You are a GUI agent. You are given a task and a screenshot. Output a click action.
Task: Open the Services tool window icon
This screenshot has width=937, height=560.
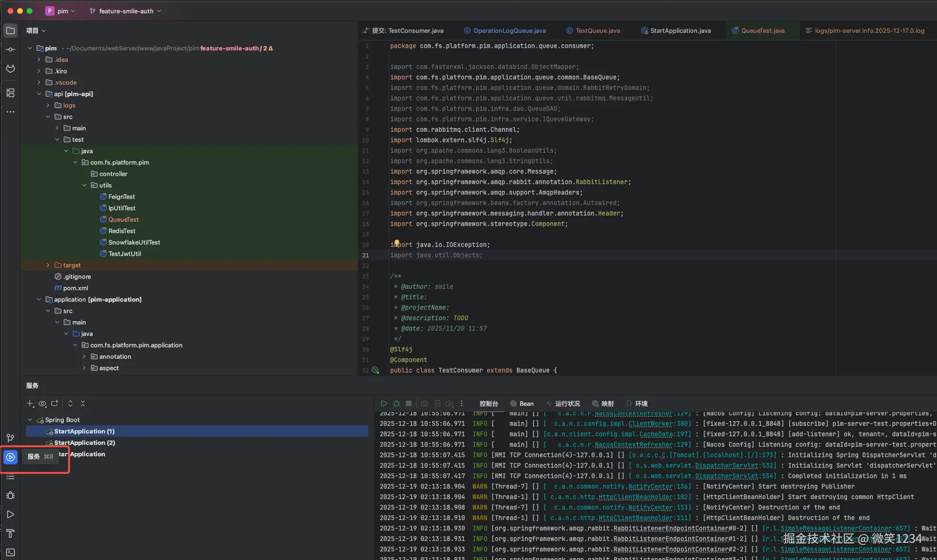click(10, 457)
